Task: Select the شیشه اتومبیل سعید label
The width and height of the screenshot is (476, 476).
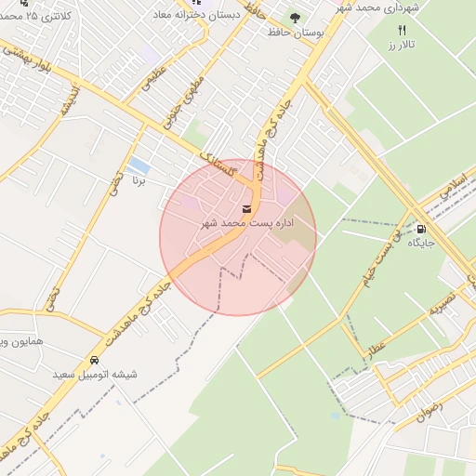Action: click(x=95, y=374)
